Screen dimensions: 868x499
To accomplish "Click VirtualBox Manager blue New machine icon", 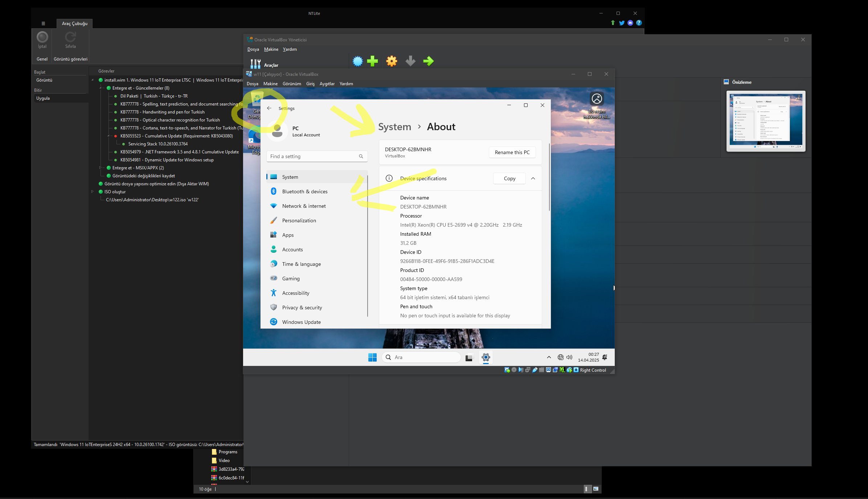I will coord(358,61).
